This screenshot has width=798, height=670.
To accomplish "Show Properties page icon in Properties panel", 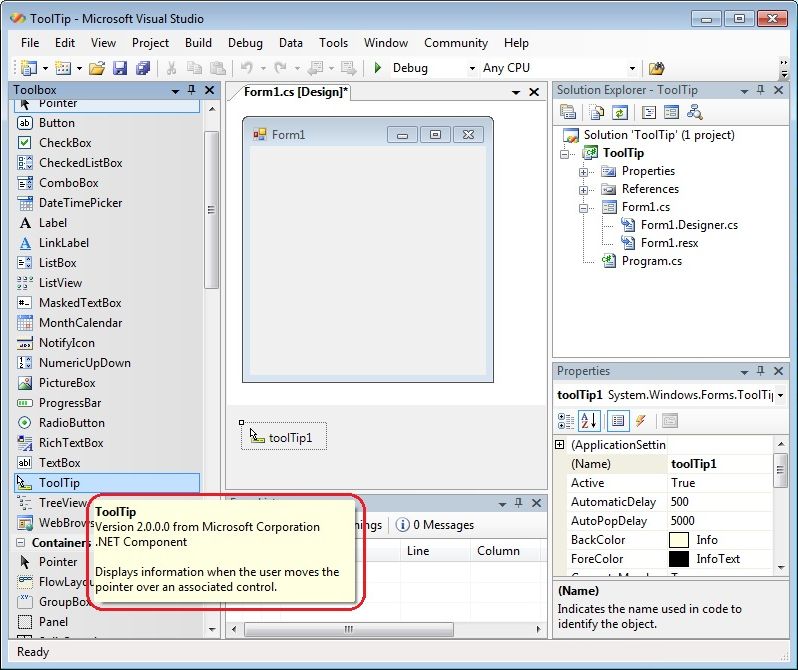I will click(618, 421).
